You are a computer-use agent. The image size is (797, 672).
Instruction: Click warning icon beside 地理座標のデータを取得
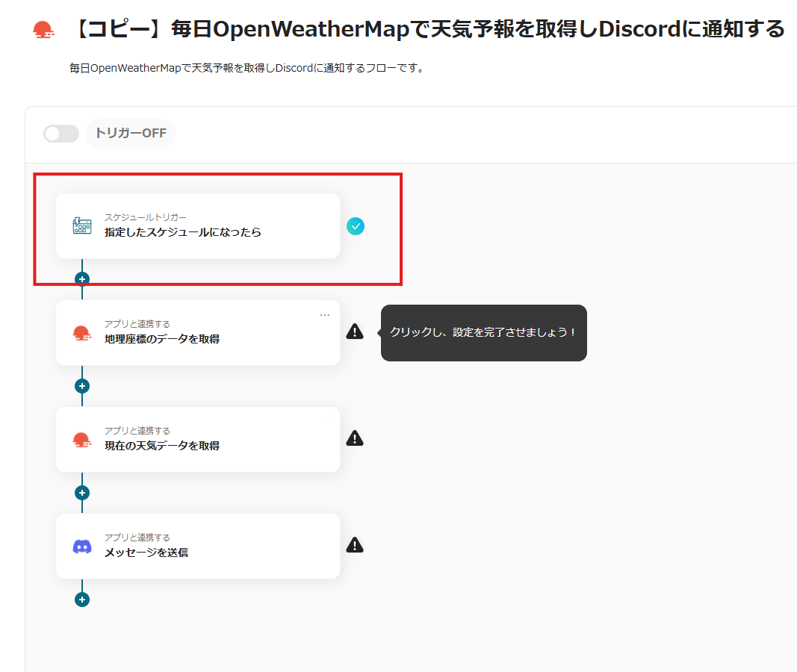[x=355, y=332]
